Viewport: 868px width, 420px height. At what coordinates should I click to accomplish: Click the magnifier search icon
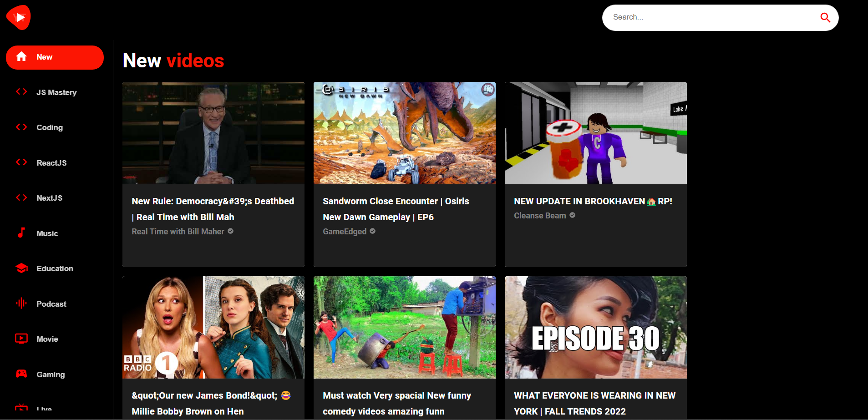tap(825, 17)
